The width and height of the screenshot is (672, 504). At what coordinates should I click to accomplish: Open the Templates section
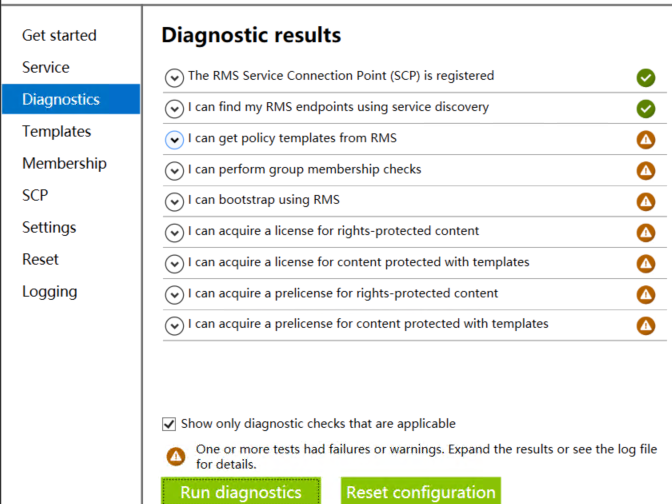57,131
